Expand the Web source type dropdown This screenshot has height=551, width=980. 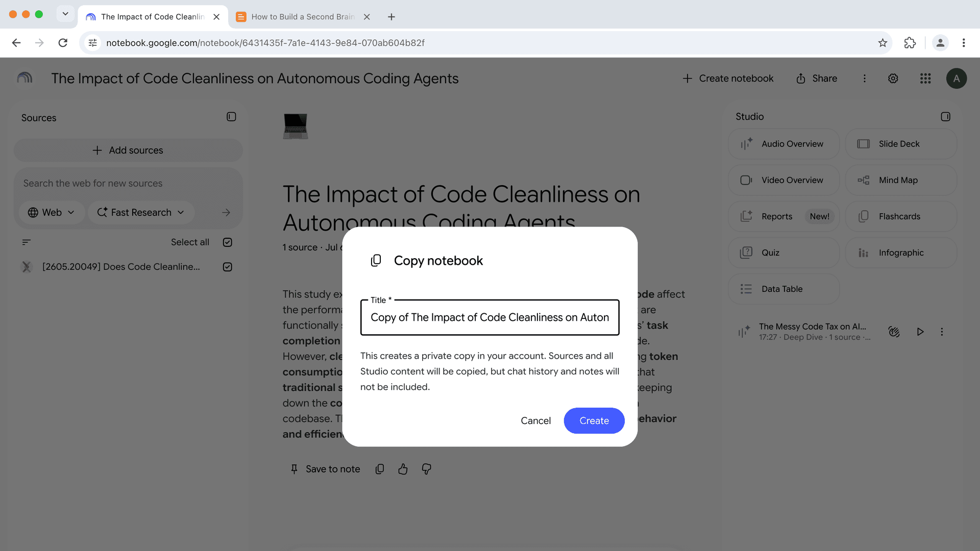(51, 212)
